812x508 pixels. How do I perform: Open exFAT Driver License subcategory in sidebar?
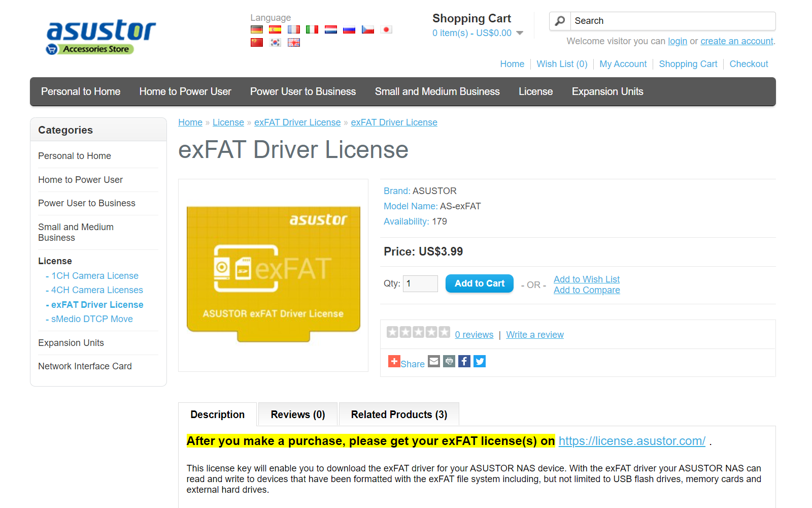[97, 305]
